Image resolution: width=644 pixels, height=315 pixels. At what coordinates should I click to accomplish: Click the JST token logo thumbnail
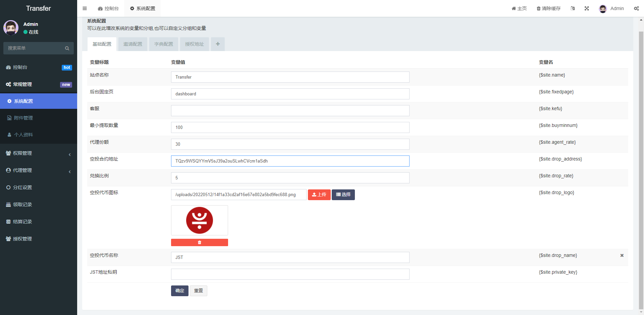pos(200,220)
